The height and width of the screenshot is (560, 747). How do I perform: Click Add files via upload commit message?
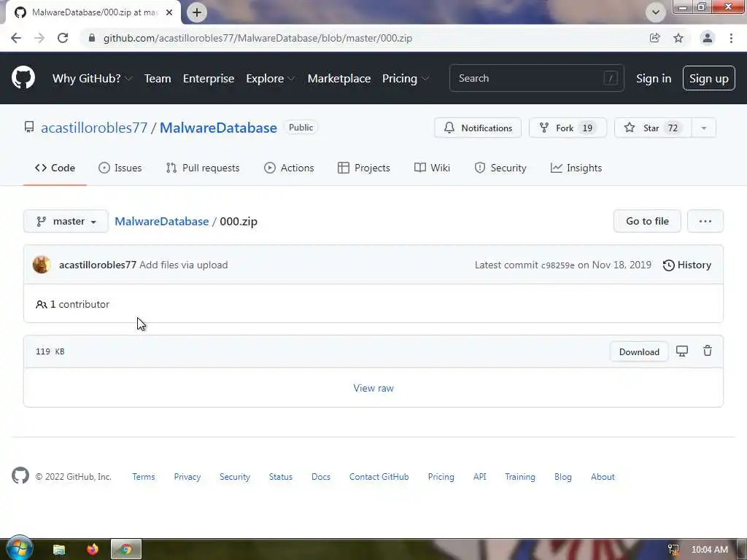[183, 265]
